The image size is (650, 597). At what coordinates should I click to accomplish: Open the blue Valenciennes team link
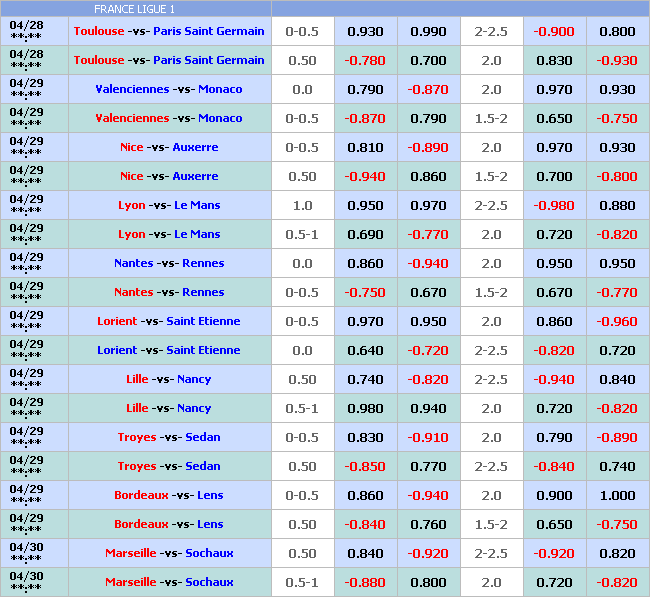132,89
